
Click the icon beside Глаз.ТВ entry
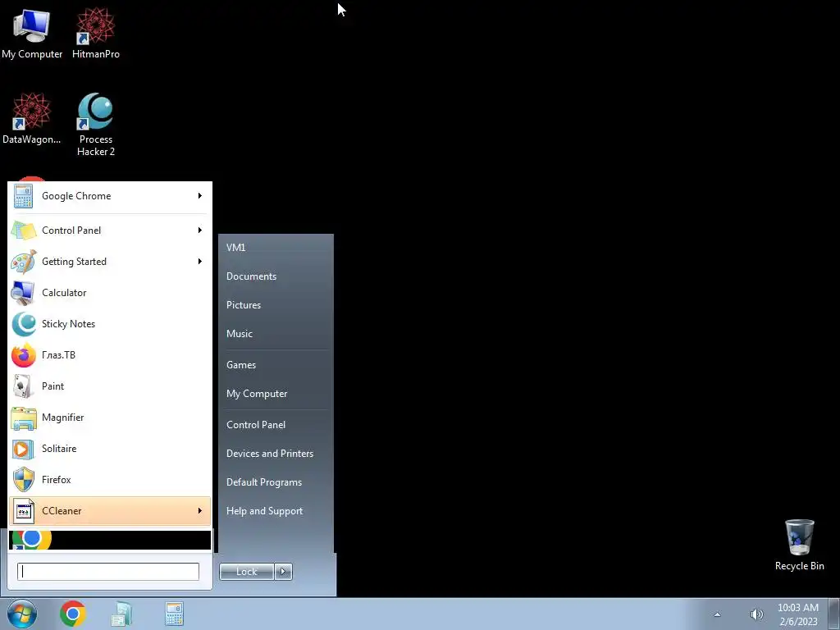(24, 355)
